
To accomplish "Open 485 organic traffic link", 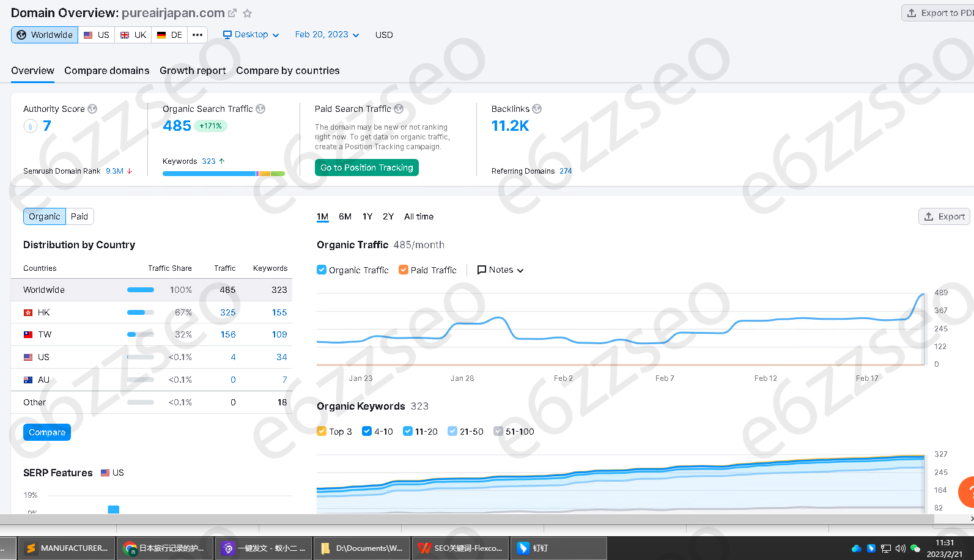I will click(177, 126).
